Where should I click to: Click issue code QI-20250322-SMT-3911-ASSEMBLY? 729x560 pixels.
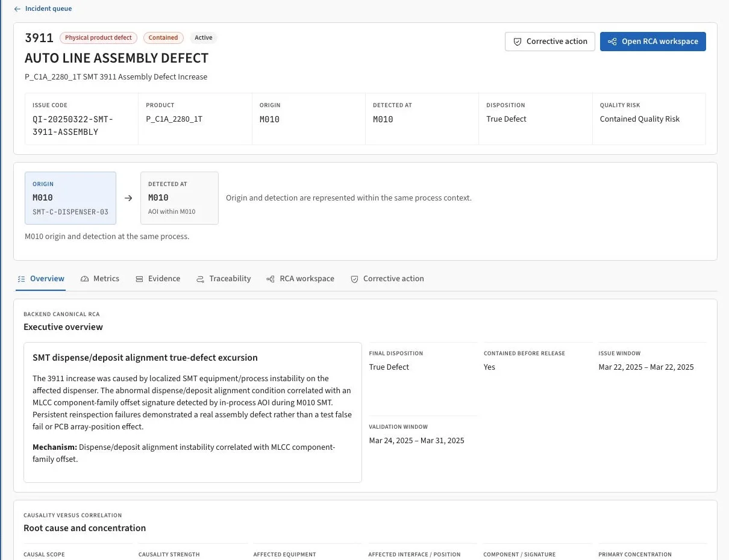click(73, 125)
